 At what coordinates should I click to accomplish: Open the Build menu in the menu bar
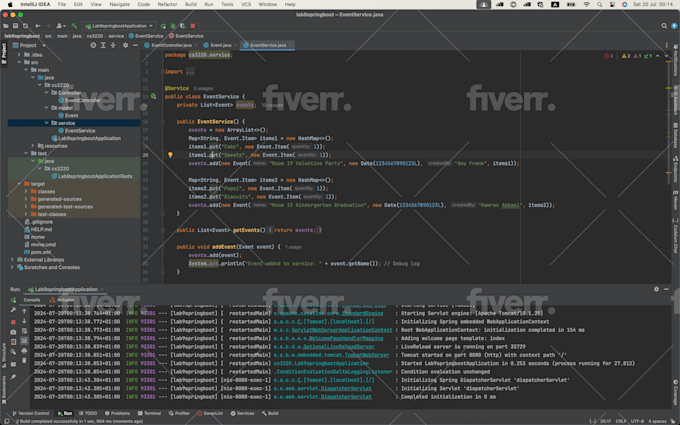click(x=191, y=4)
